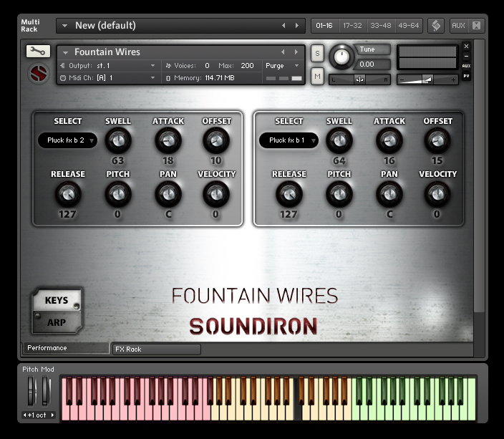This screenshot has height=439, width=504.
Task: Show the AUX sends of the instrument
Action: 466,66
